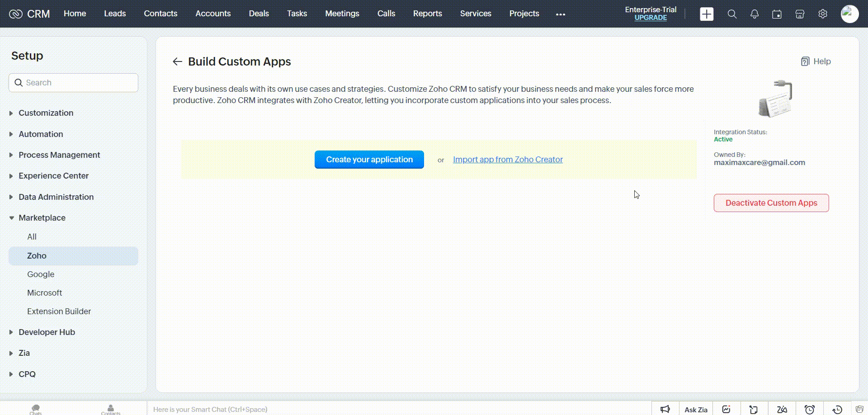Expand the Customization section
868x415 pixels.
(x=46, y=113)
